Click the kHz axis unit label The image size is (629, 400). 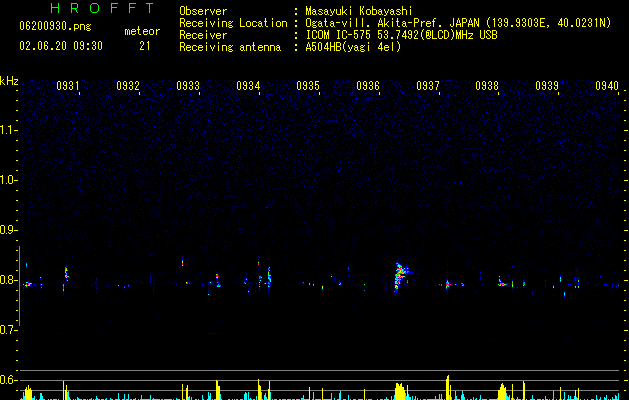(9, 81)
